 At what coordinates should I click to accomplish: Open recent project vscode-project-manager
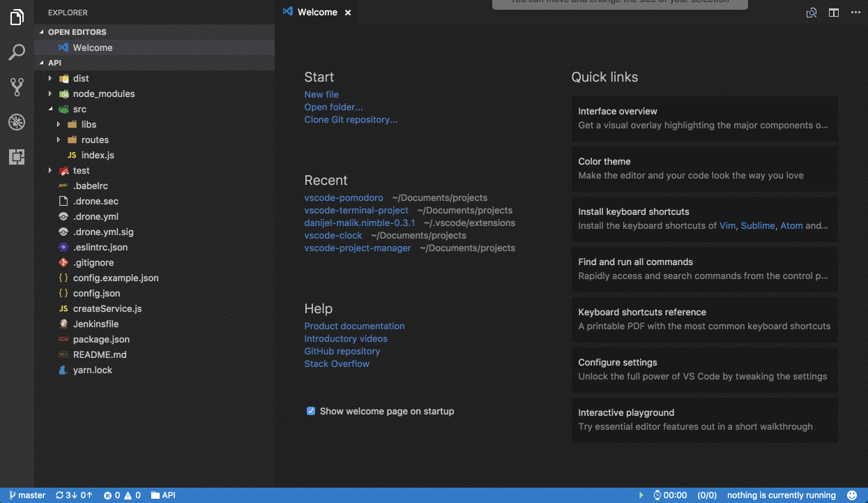(x=358, y=248)
